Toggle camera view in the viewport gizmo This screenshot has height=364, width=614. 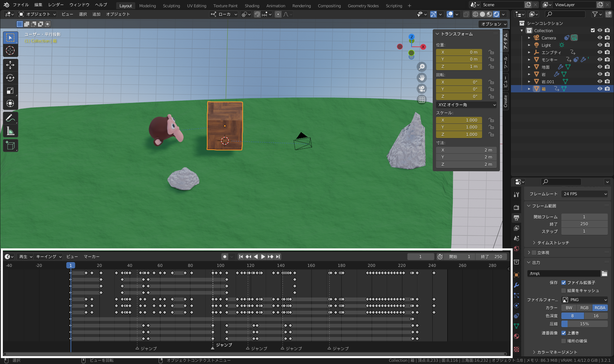(x=422, y=89)
